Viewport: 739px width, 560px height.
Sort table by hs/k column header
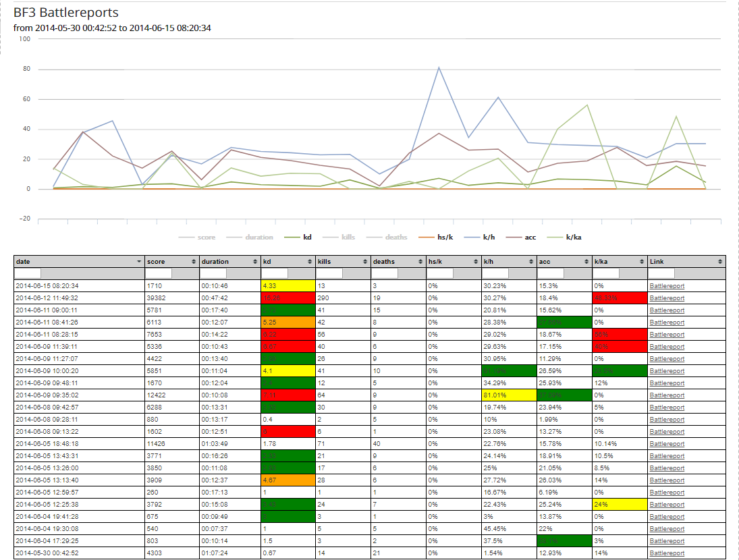[454, 261]
